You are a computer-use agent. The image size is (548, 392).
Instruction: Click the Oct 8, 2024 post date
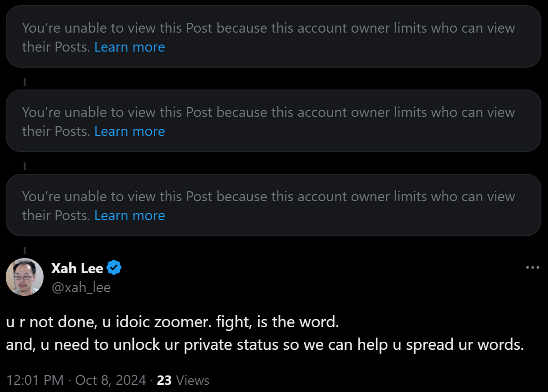tap(110, 380)
